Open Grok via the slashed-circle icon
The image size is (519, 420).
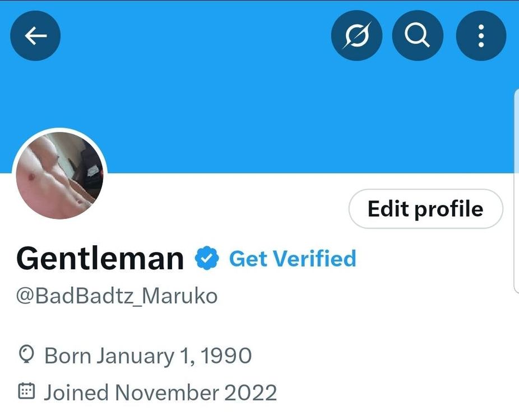pos(357,36)
